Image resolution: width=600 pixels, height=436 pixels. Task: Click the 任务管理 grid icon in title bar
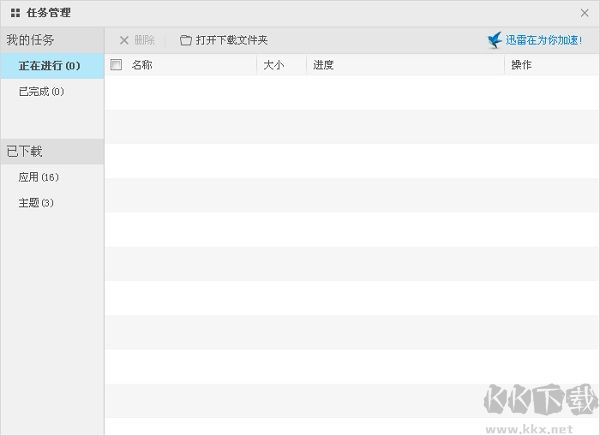[15, 13]
